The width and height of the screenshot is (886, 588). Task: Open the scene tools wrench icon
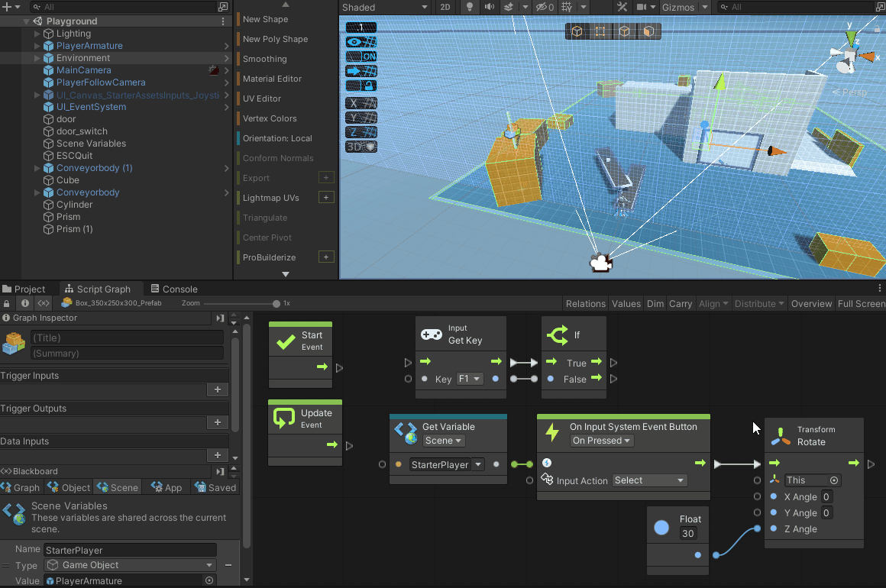(622, 7)
